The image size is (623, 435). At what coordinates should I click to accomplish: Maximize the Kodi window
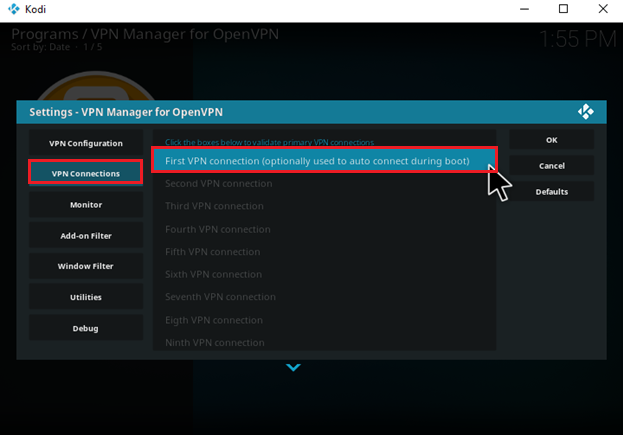click(x=563, y=9)
